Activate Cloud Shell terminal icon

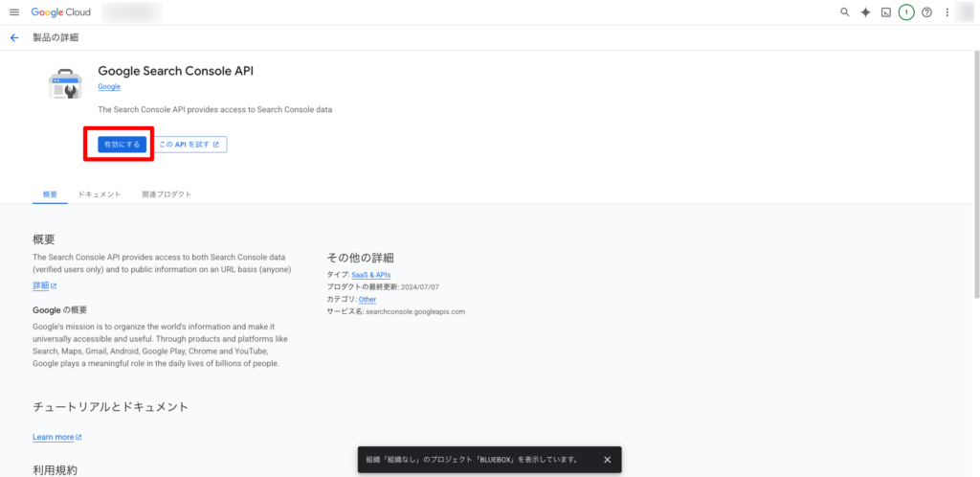[x=886, y=12]
